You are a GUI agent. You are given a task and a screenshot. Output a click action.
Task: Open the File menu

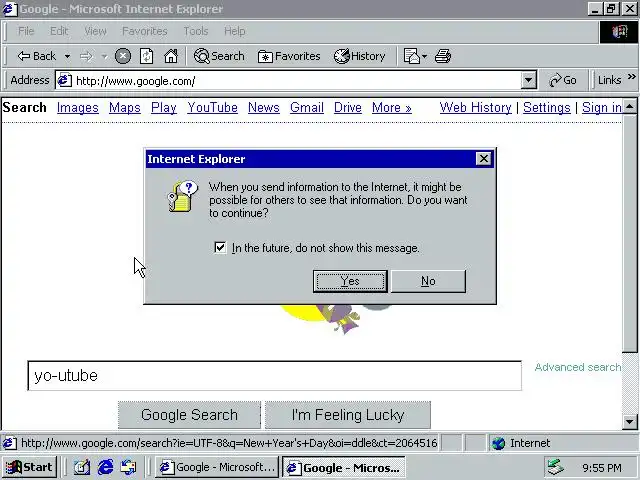click(26, 31)
